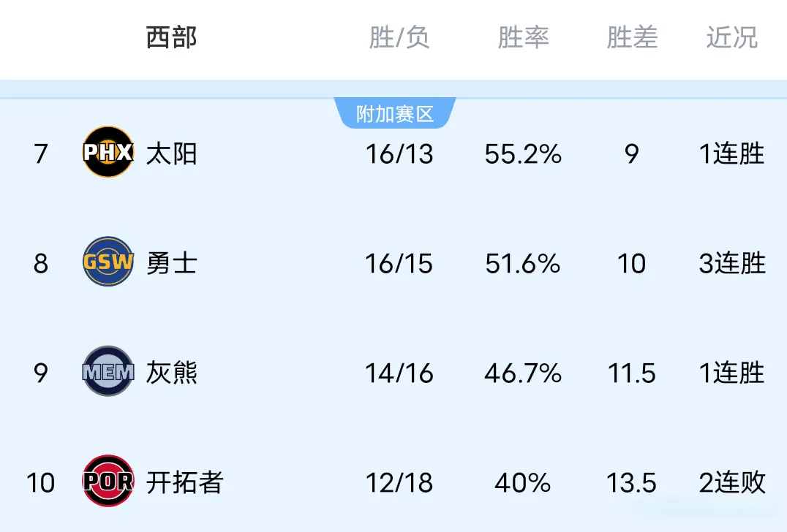Open the 太阳 team name link

[171, 154]
